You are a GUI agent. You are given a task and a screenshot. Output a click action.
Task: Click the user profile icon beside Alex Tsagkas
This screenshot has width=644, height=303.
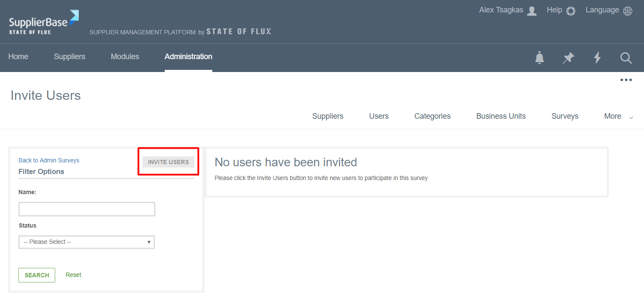[x=532, y=11]
